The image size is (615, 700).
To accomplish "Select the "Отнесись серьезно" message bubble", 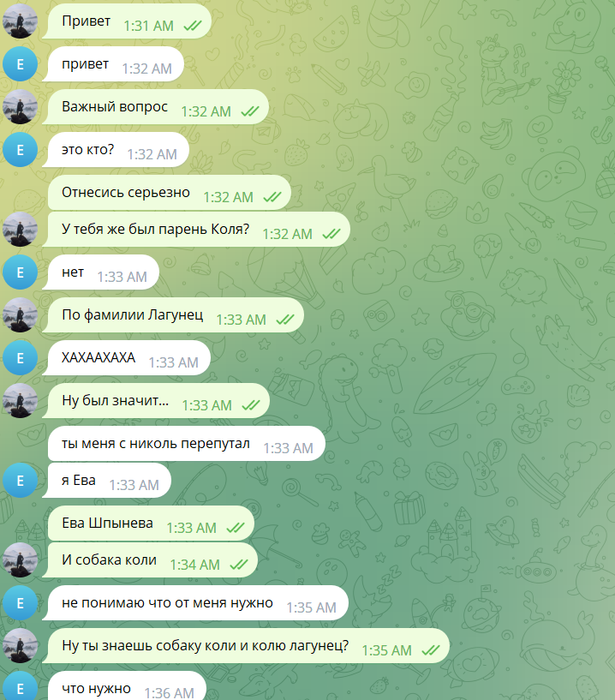I will point(170,193).
